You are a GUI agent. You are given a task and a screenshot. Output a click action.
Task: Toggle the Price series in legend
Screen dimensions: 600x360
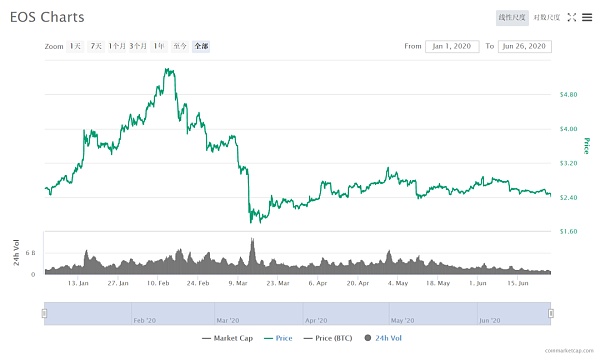[x=278, y=338]
